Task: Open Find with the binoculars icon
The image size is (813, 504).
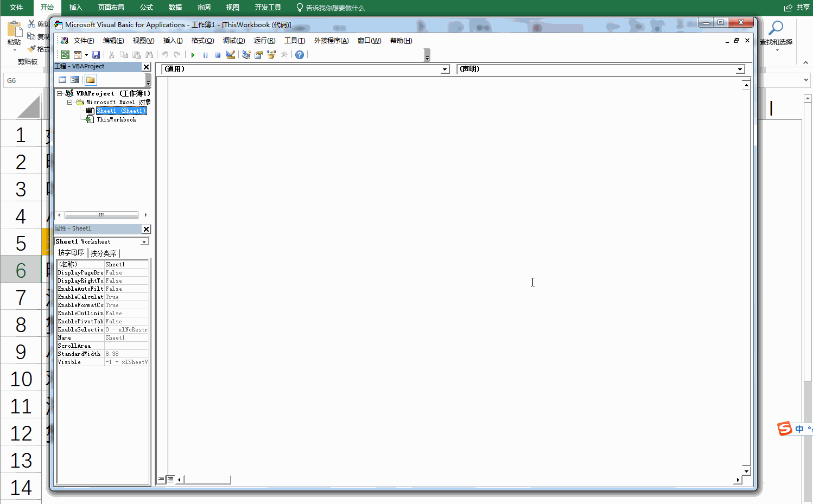Action: [149, 55]
